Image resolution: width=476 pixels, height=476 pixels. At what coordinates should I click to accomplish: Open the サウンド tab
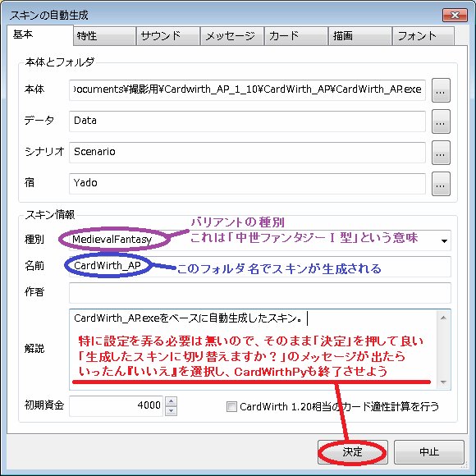click(x=168, y=36)
